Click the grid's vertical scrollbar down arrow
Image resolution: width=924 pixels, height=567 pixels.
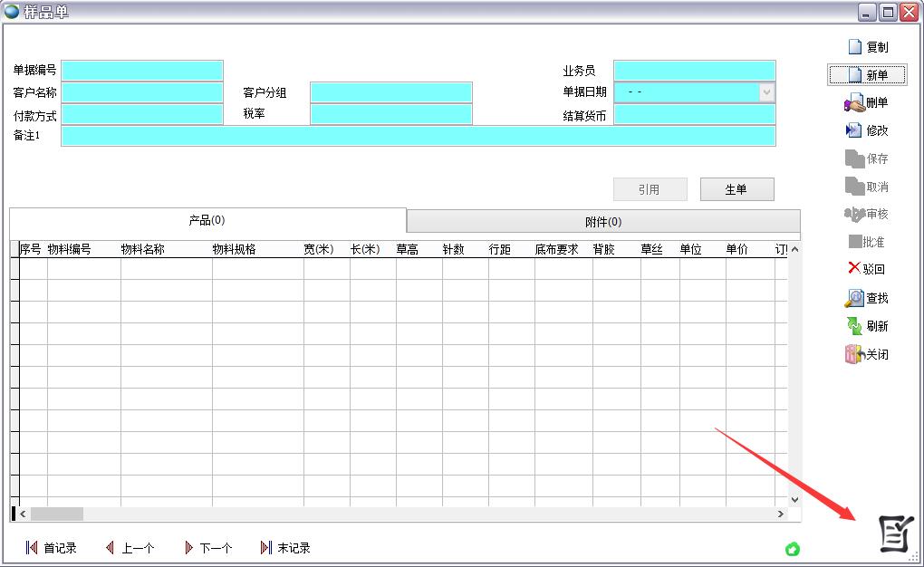pos(794,499)
